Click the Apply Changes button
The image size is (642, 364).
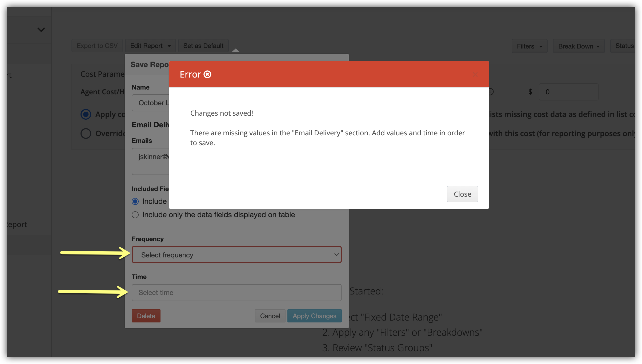pyautogui.click(x=314, y=316)
